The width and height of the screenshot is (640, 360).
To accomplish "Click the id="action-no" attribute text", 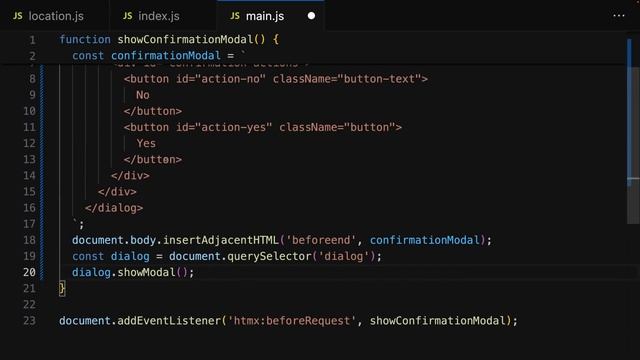I will [x=221, y=79].
